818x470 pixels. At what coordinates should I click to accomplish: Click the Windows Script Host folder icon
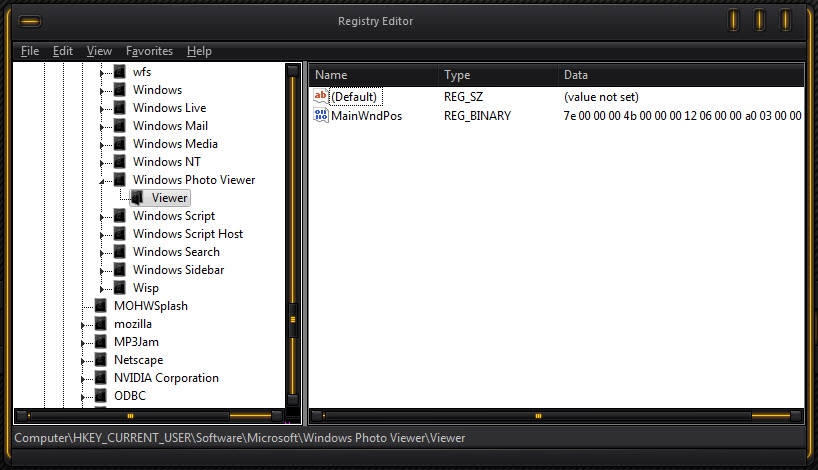click(x=119, y=234)
